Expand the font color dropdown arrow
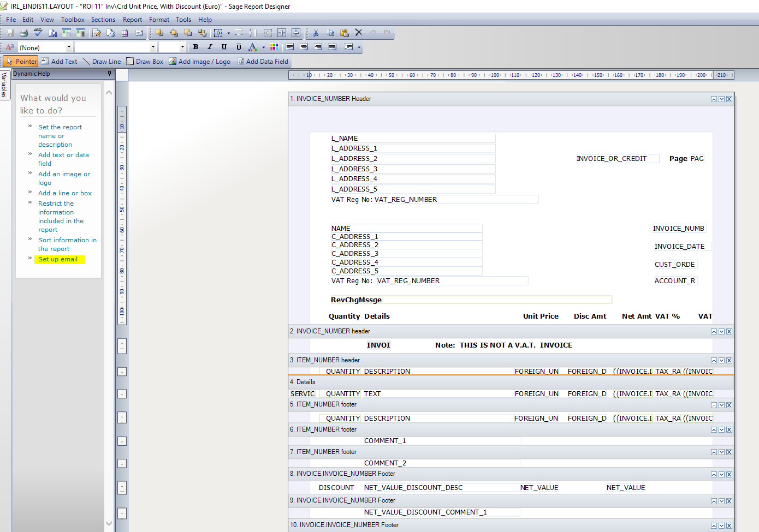 [263, 47]
